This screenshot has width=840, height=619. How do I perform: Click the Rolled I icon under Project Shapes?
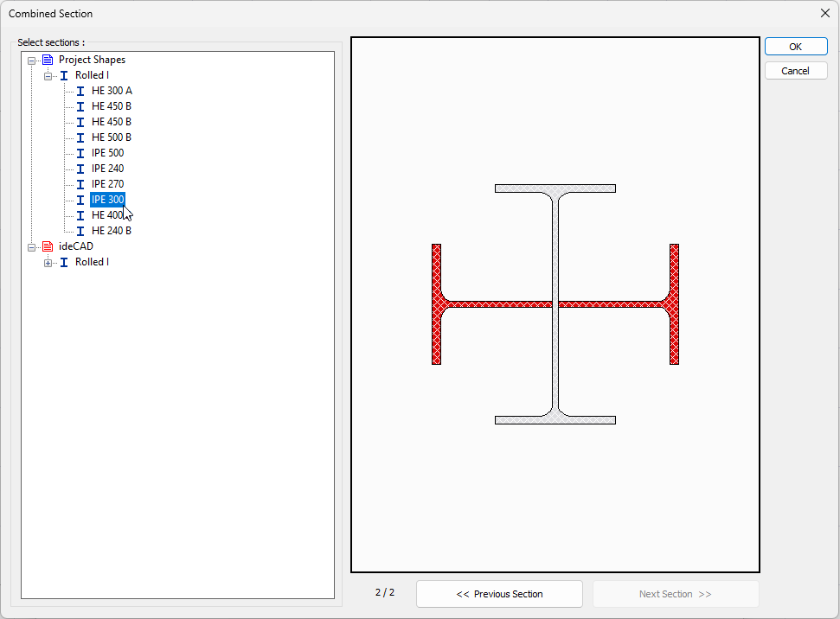[64, 75]
